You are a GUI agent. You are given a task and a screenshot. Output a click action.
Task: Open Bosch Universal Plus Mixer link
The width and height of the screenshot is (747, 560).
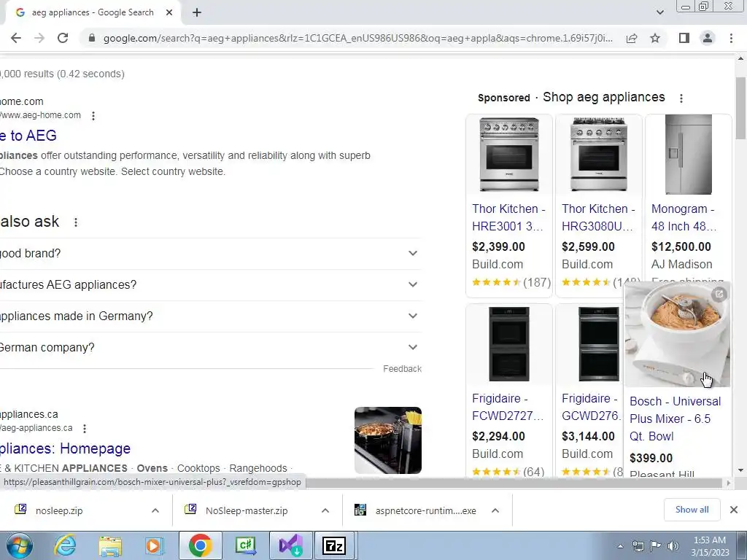click(675, 419)
